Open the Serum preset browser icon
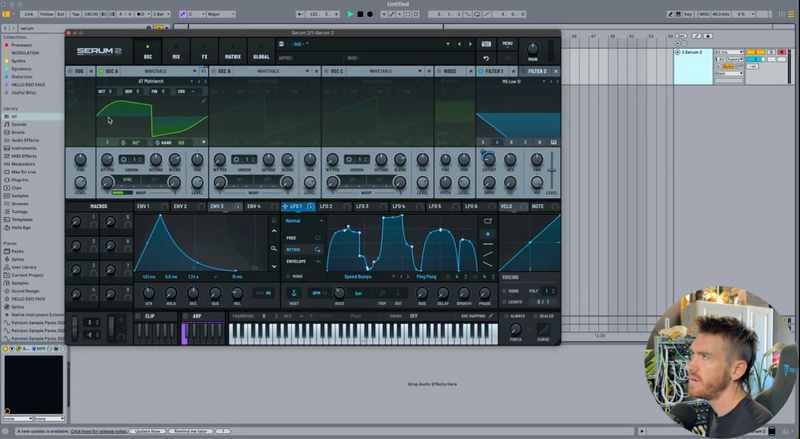Viewport: 800px width, 439px height. [x=486, y=44]
